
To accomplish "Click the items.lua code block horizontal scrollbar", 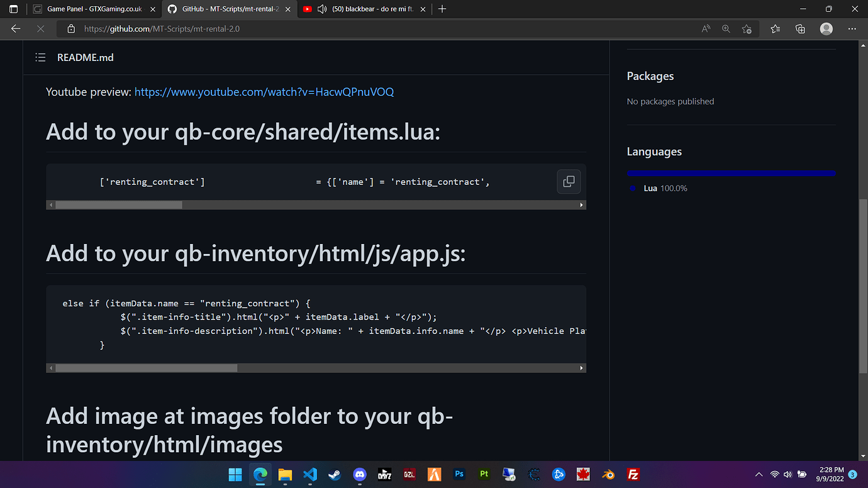I will (x=316, y=205).
